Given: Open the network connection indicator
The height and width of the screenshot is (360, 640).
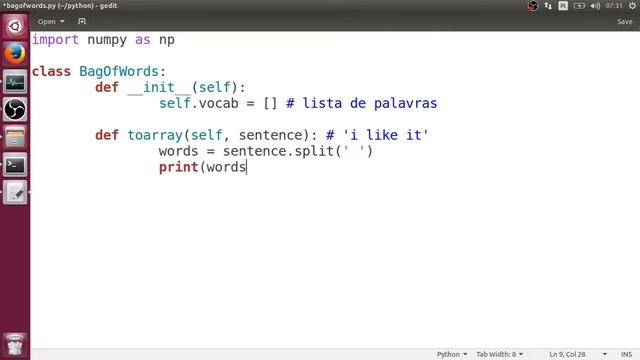Looking at the screenshot, I should coord(548,6).
